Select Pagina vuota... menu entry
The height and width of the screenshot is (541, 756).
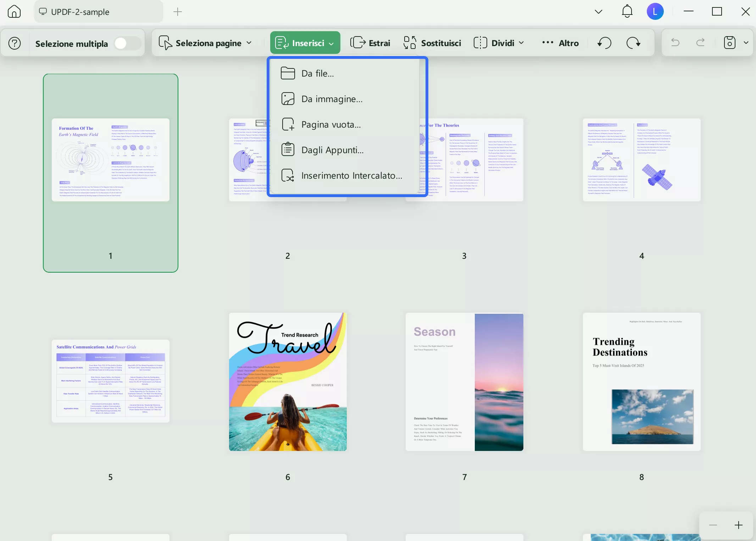tap(331, 124)
